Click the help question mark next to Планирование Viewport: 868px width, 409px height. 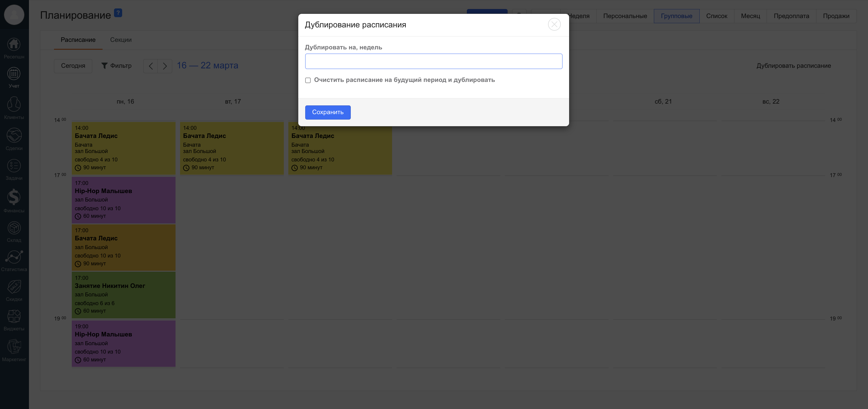(118, 13)
